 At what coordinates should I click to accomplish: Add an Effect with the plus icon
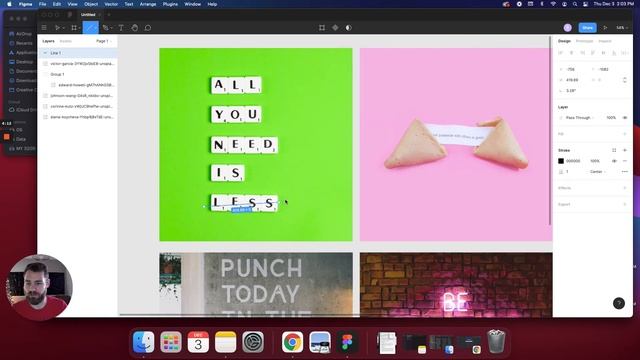coord(624,188)
